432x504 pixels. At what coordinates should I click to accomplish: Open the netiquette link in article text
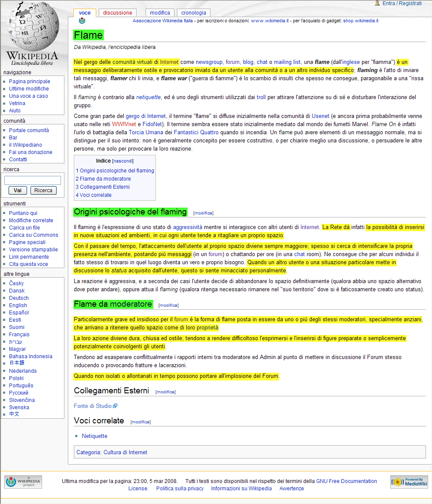[149, 97]
